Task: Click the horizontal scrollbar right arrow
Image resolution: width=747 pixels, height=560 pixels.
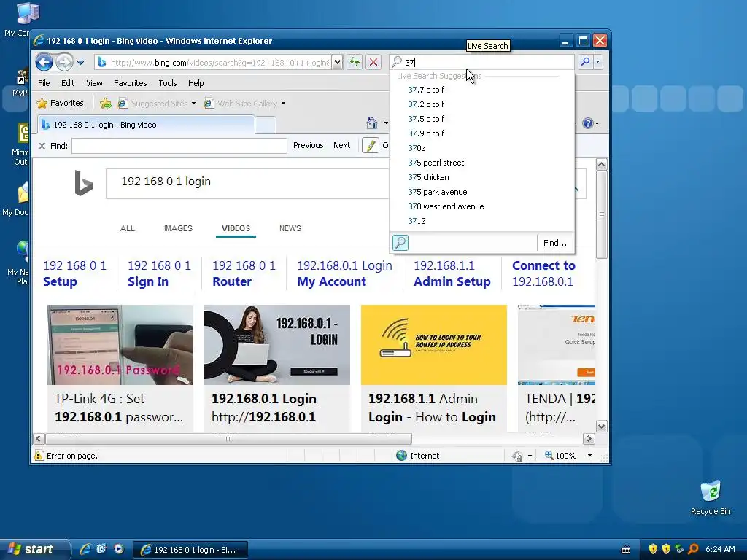Action: click(589, 438)
